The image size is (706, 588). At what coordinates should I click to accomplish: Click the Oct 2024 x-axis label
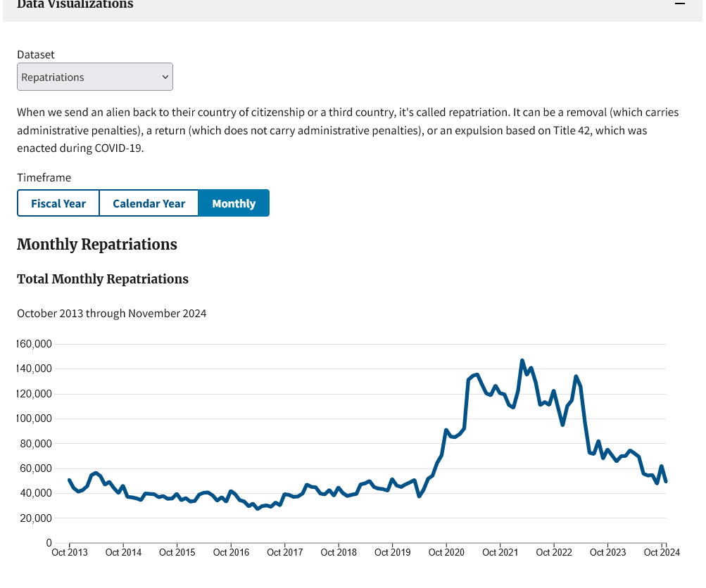pyautogui.click(x=662, y=552)
